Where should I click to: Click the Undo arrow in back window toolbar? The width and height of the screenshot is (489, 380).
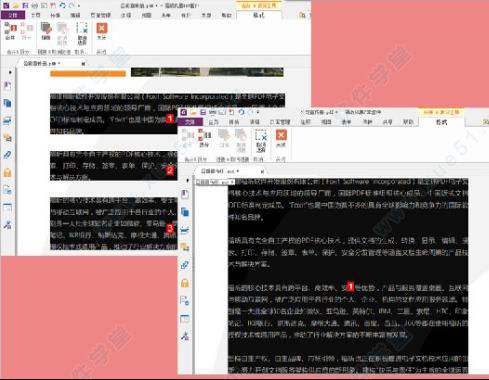[x=62, y=6]
